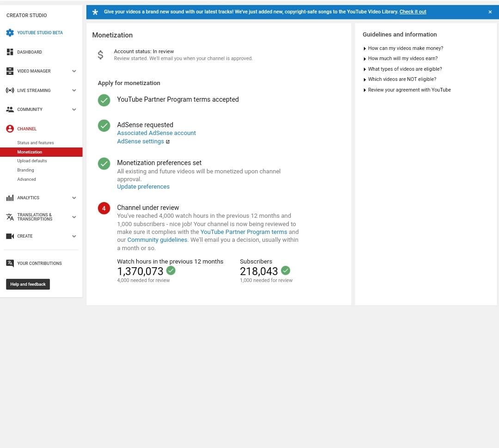Click the red Channel profile icon
The image size is (499, 448).
(x=10, y=129)
